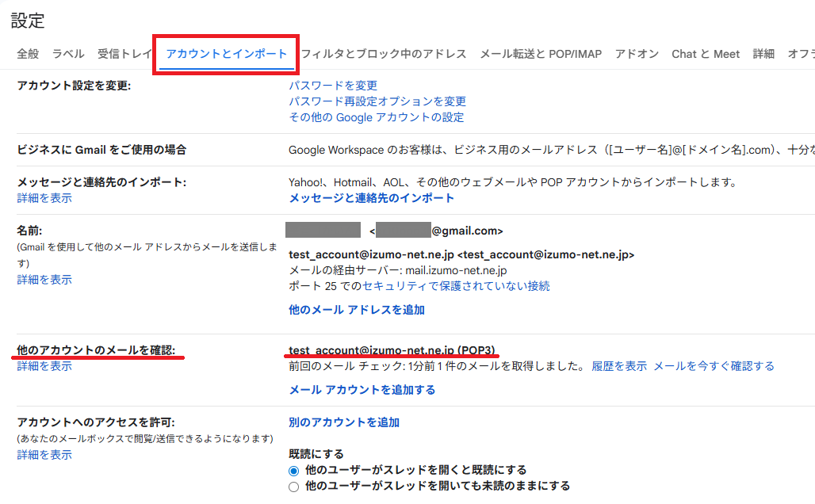Open フィルタとブロック中のアドレス tab
This screenshot has width=815, height=504.
pos(384,54)
